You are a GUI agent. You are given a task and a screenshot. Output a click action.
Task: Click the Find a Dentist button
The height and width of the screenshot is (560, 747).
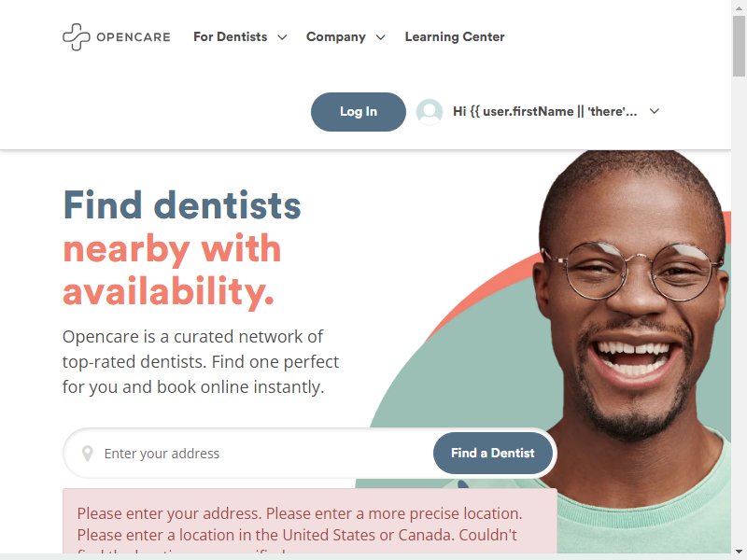pyautogui.click(x=493, y=453)
